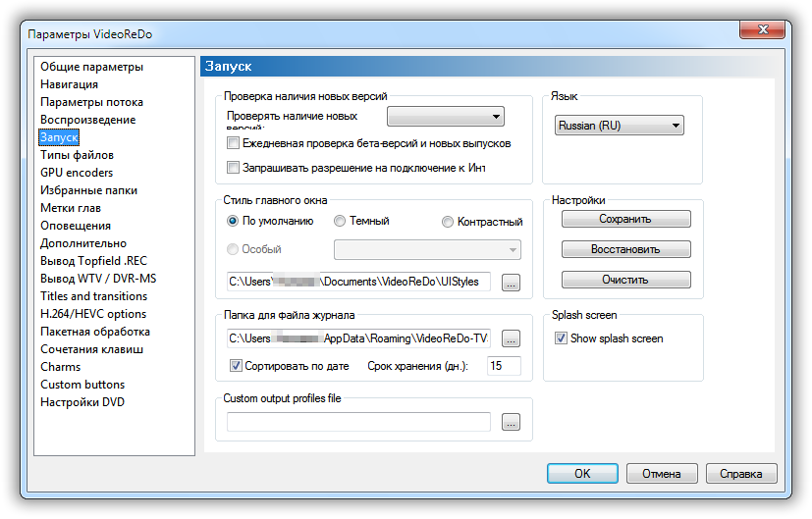Select Контрастный window style radio
The image size is (812, 519).
tap(448, 222)
